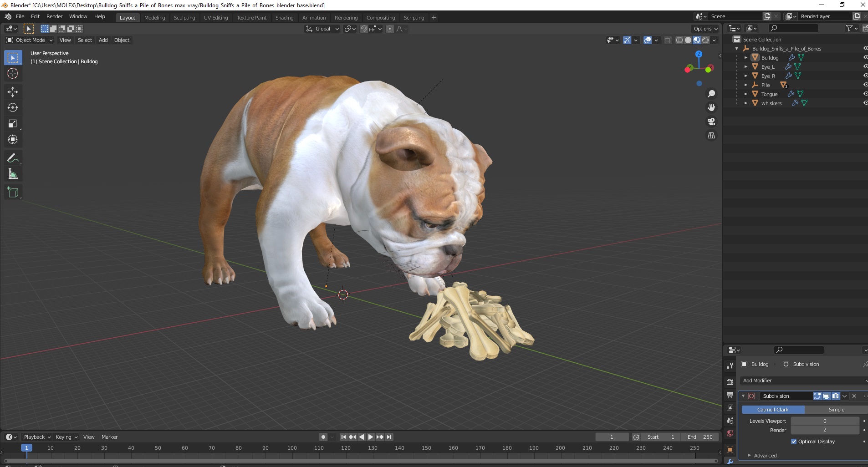Viewport: 868px width, 467px height.
Task: Toggle the camera view icon
Action: (x=711, y=122)
